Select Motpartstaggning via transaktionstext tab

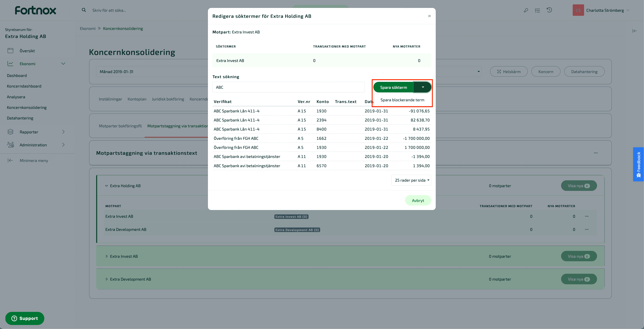pos(178,126)
